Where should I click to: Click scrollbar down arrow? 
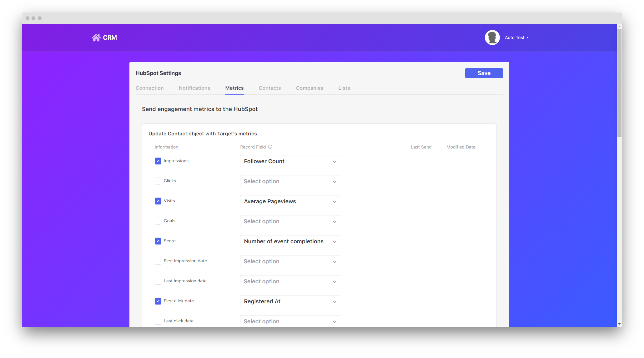coord(619,324)
